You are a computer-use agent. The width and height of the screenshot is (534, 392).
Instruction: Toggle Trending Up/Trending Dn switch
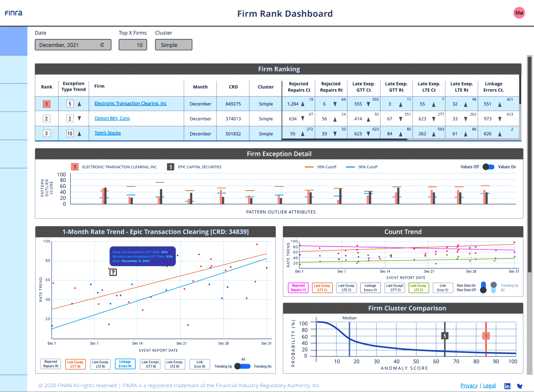(x=242, y=366)
